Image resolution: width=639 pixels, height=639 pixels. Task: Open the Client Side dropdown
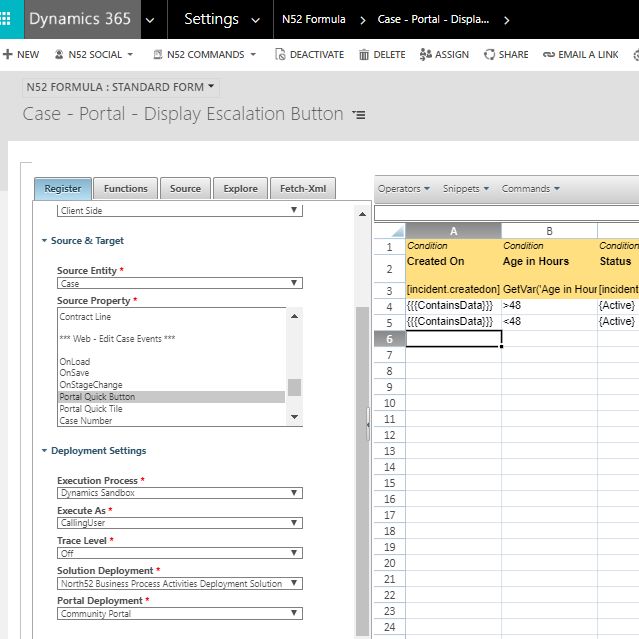[x=180, y=210]
